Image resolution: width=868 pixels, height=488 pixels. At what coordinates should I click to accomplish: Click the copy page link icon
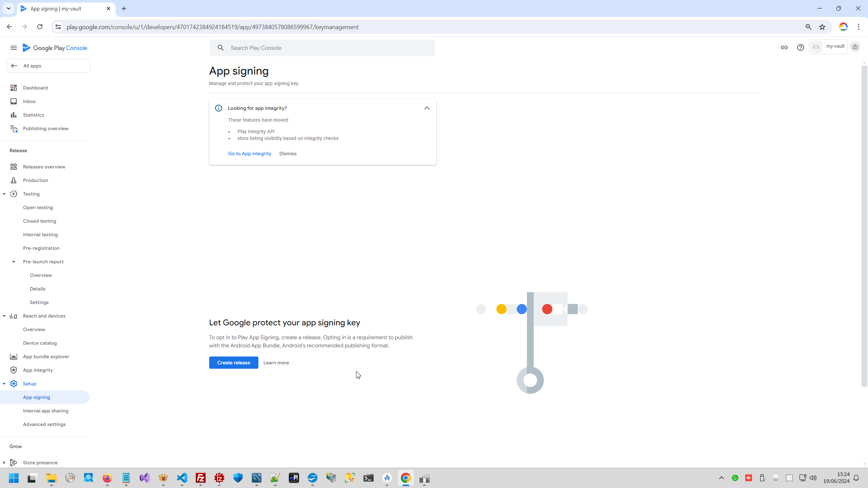point(784,47)
